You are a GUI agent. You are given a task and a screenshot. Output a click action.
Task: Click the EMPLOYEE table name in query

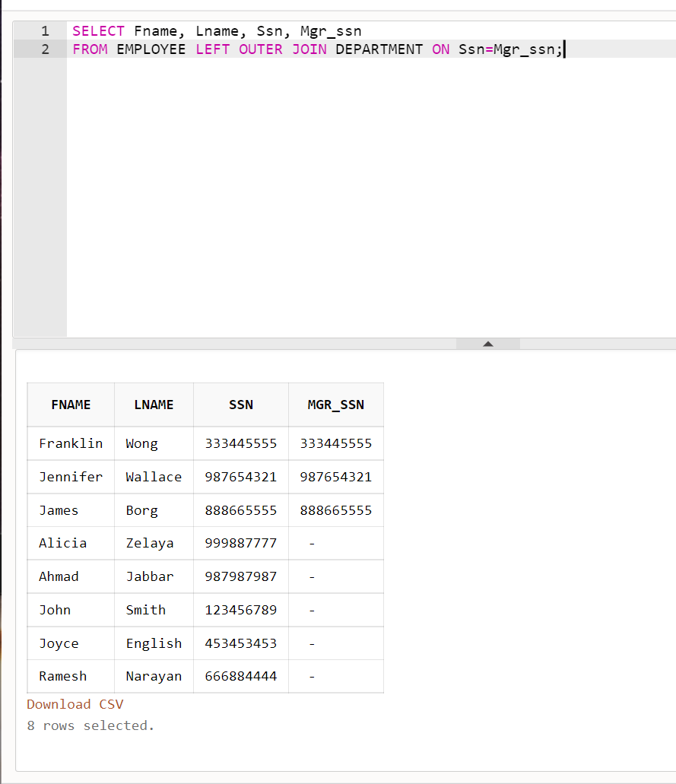(x=151, y=49)
